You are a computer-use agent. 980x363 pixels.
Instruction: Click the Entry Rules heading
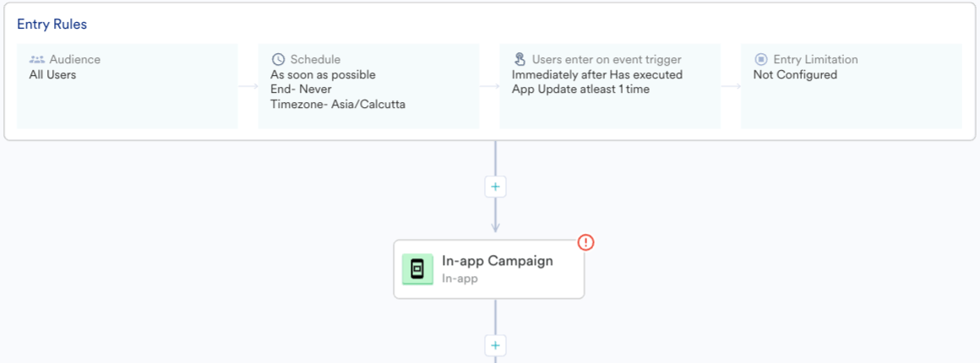[x=52, y=24]
